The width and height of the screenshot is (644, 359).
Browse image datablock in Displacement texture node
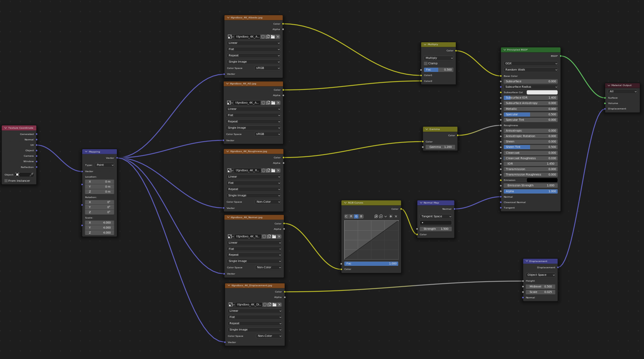[x=231, y=305]
